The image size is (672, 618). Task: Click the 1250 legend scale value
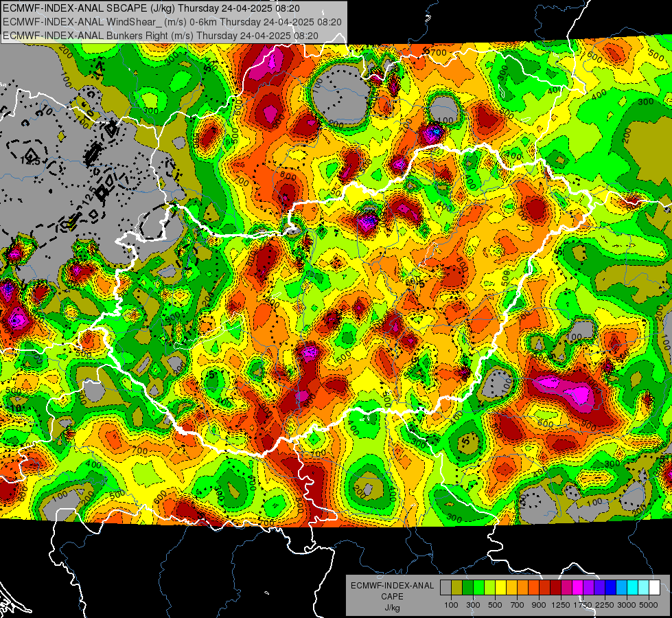[561, 605]
